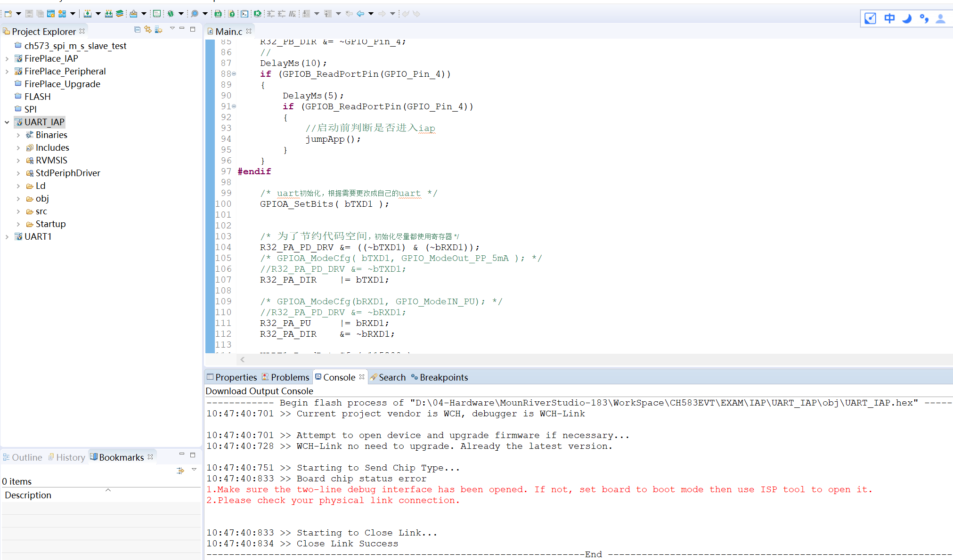The image size is (953, 560).
Task: Expand the Includes folder
Action: [x=18, y=148]
